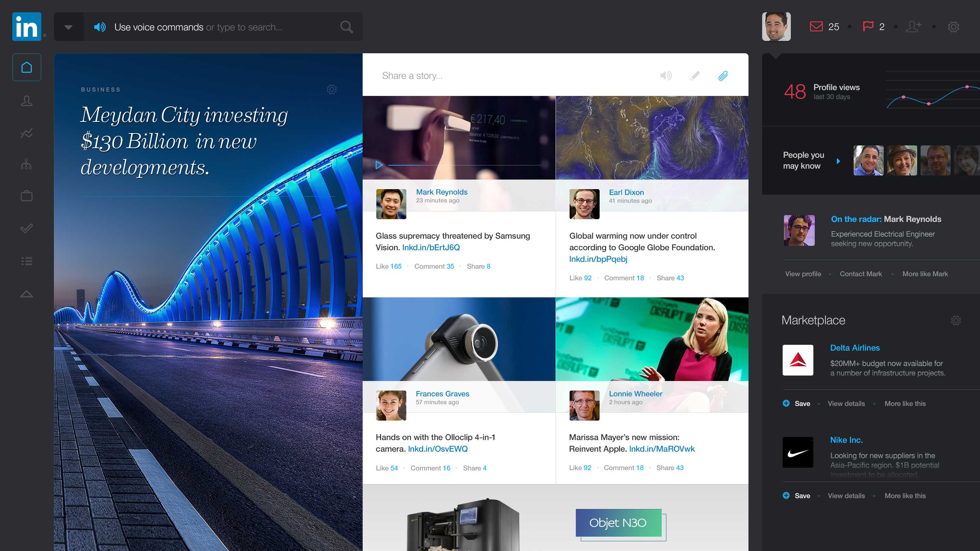Click View profile for Mark Reynolds

click(803, 274)
